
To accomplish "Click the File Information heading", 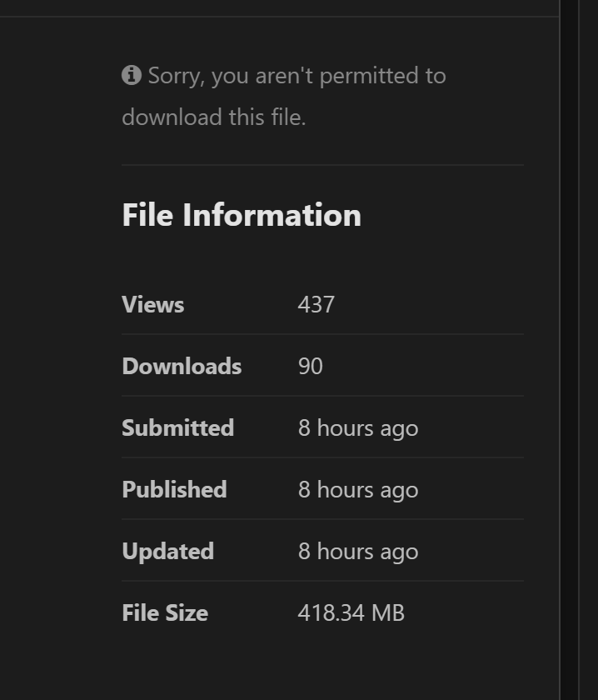I will tap(242, 215).
